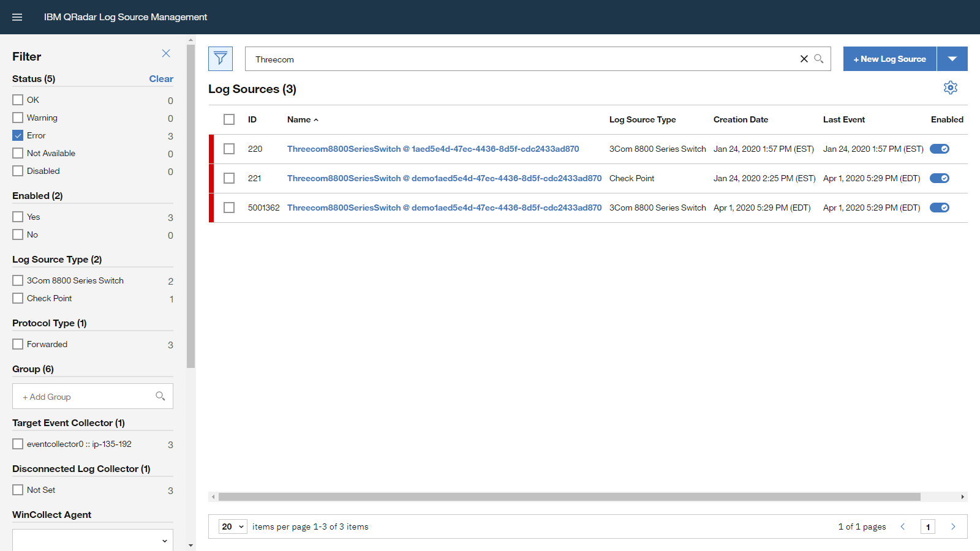Open the items per page dropdown
This screenshot has height=551, width=980.
pyautogui.click(x=233, y=527)
